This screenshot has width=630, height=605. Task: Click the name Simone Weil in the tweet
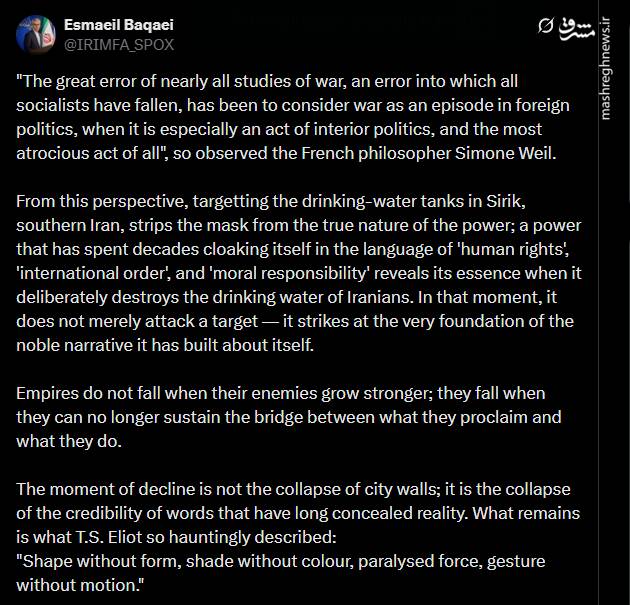[506, 153]
